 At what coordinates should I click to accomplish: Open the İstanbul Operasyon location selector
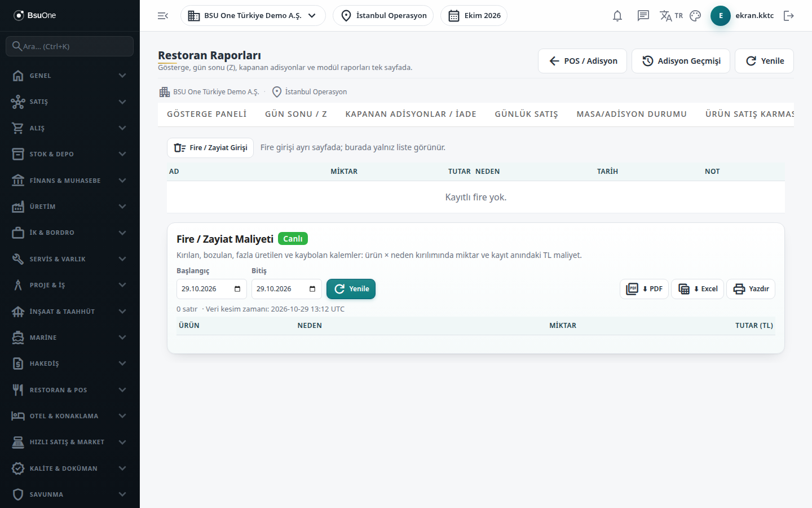click(x=383, y=16)
